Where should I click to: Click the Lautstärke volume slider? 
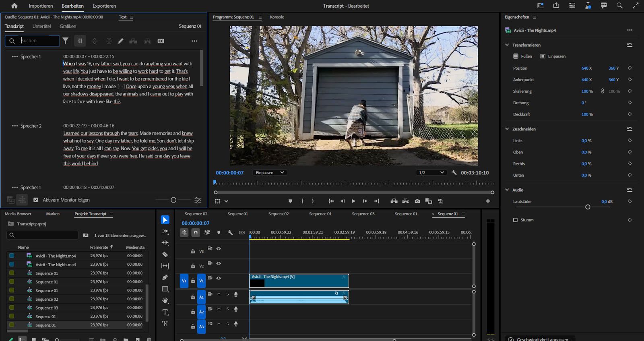[x=587, y=207]
